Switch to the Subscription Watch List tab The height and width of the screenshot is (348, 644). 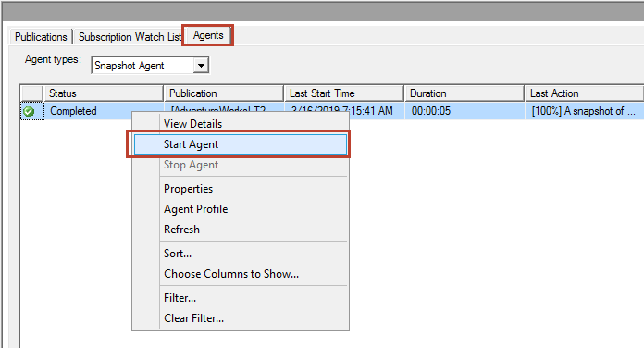(x=130, y=37)
